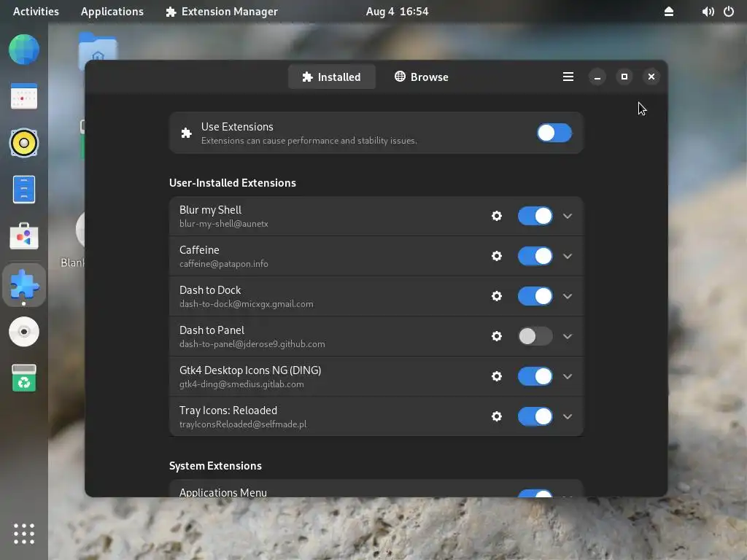Switch to the Browse tab
The image size is (747, 560).
(422, 77)
